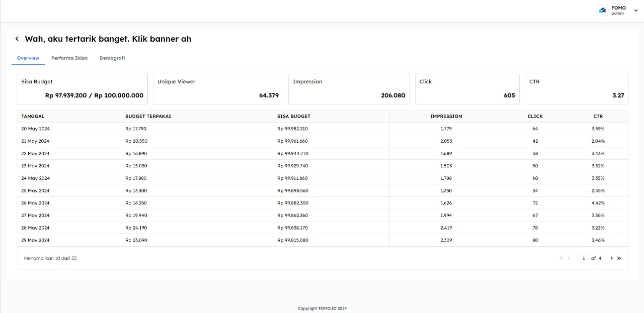Click the 2.04% CTR cell
644x313 pixels.
(598, 141)
